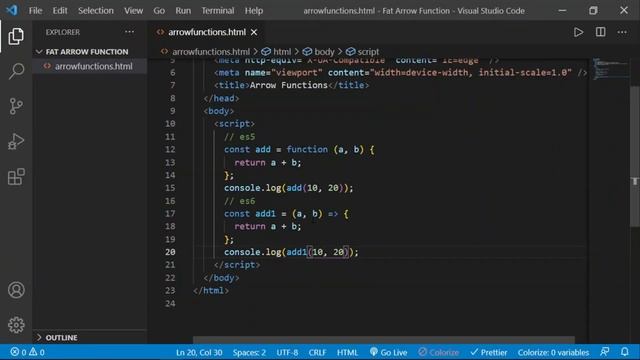Image resolution: width=640 pixels, height=360 pixels.
Task: Click Ln 20, Col 30 status item
Action: [x=199, y=352]
